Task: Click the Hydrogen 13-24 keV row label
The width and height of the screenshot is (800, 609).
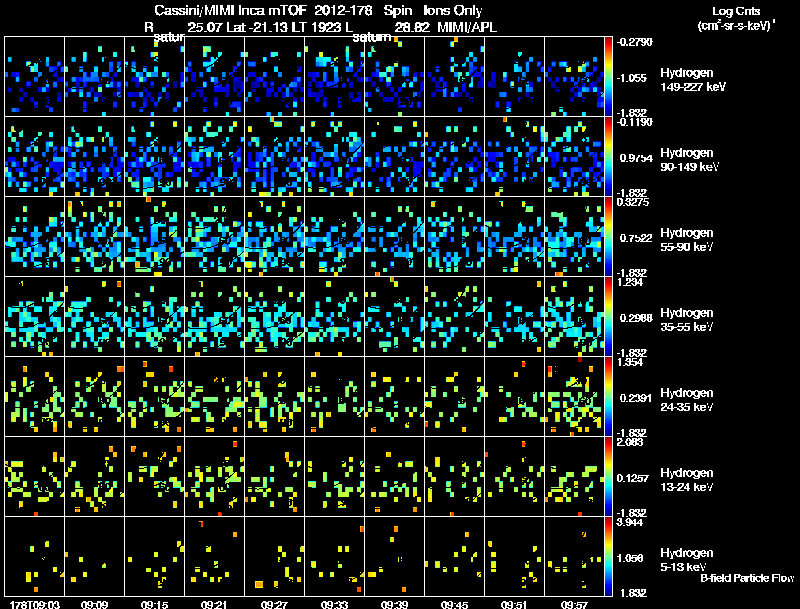Action: [687, 480]
